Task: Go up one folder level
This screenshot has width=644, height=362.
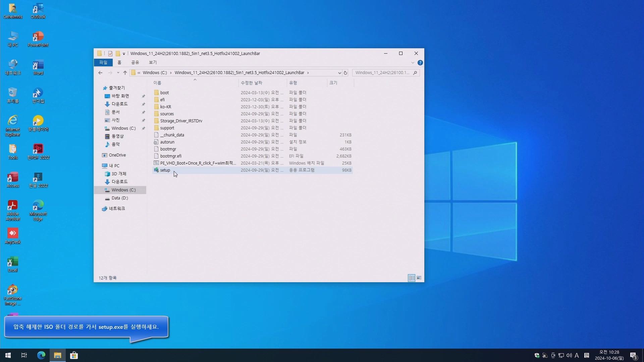Action: point(125,73)
